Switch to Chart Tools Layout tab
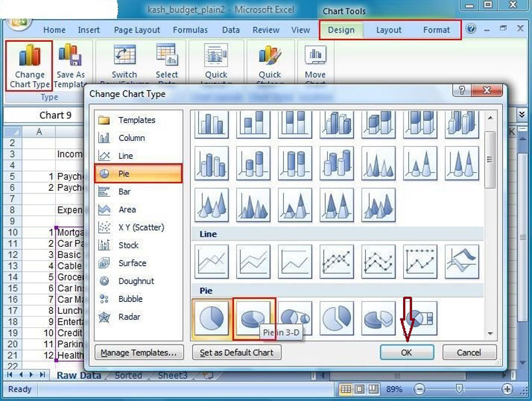This screenshot has height=401, width=532. coord(388,30)
